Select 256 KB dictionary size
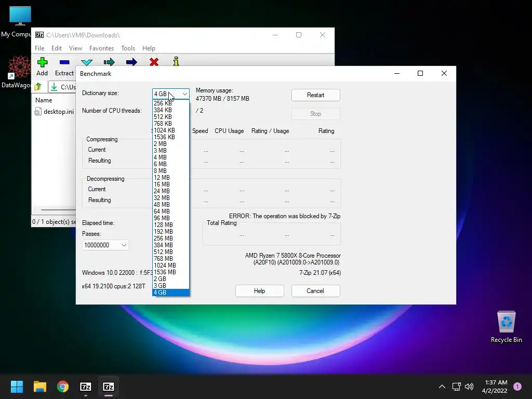 pos(170,103)
